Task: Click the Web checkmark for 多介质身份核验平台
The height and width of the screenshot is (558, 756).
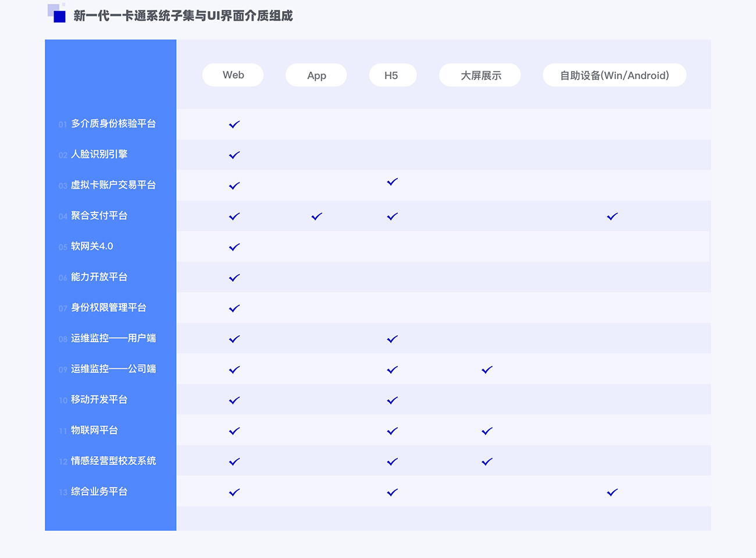Action: pyautogui.click(x=234, y=124)
